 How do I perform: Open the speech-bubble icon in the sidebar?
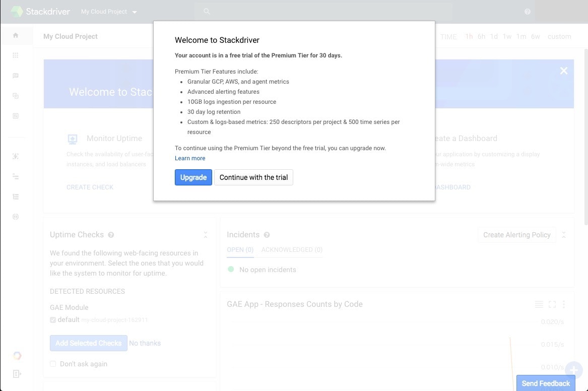click(x=16, y=76)
